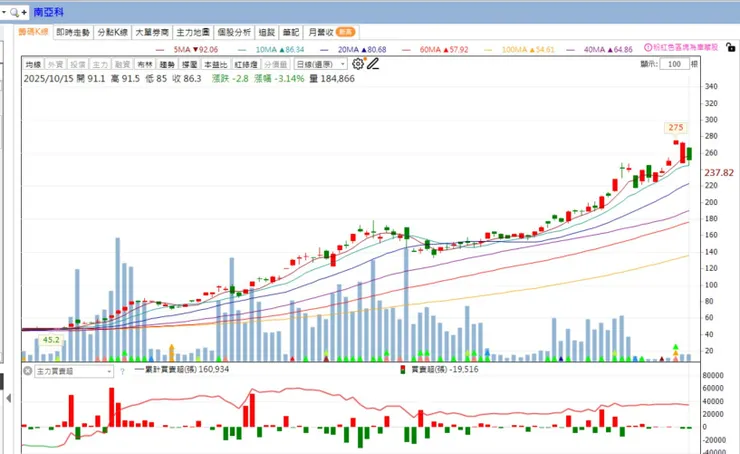Close the 主力買賣超 indicator panel

[x=27, y=371]
